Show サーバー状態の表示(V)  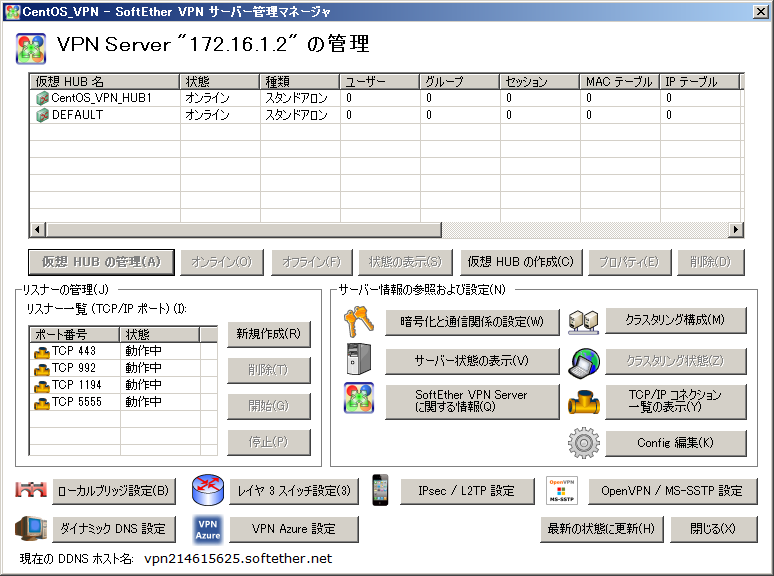point(472,361)
